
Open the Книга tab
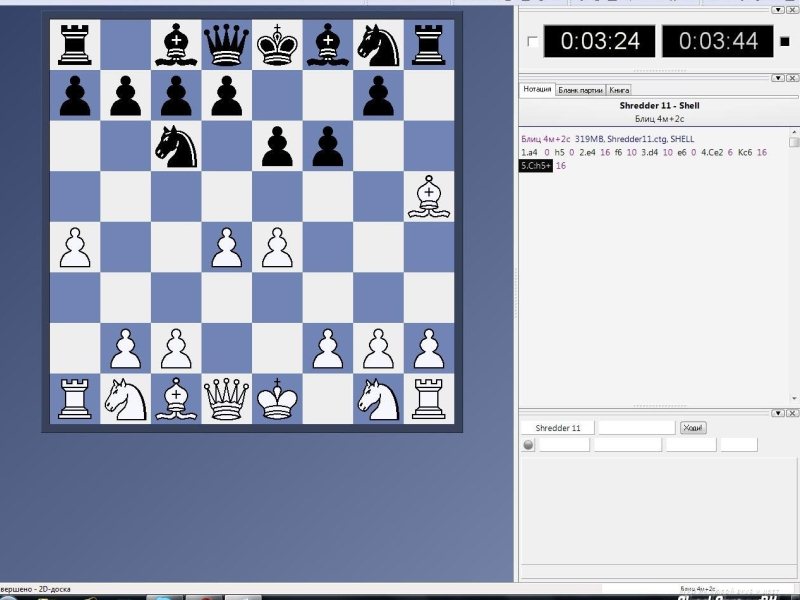click(619, 90)
